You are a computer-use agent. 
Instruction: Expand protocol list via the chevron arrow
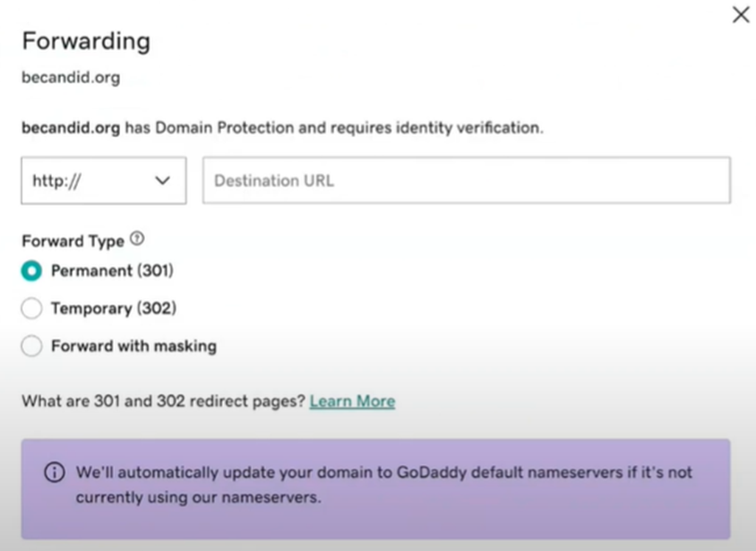[x=162, y=181]
